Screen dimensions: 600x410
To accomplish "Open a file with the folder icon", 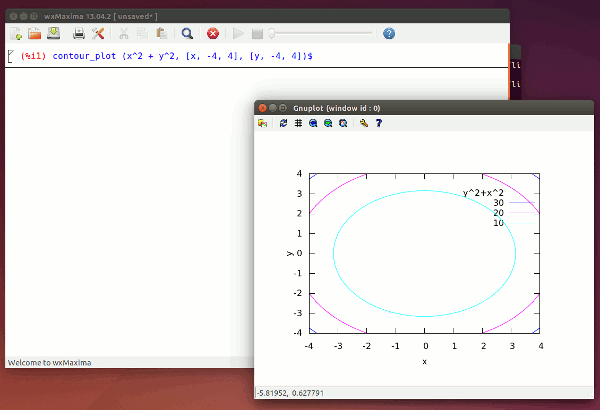I will coord(34,33).
